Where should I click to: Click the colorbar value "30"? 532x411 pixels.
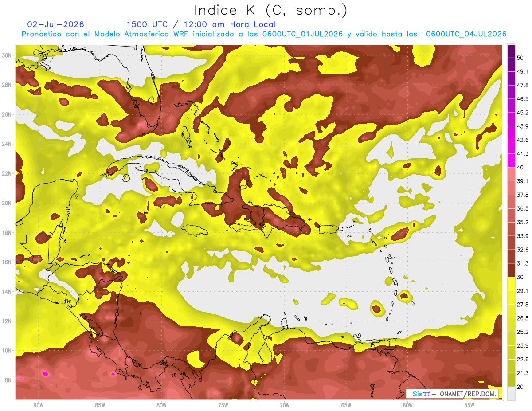(520, 277)
